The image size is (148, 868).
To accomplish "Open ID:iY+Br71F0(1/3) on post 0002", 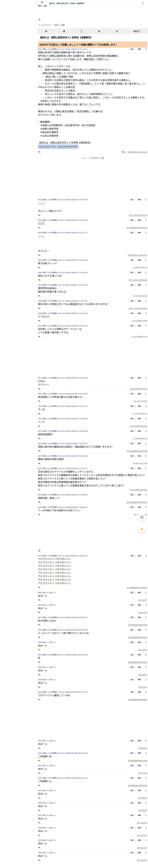I will pos(138,215).
